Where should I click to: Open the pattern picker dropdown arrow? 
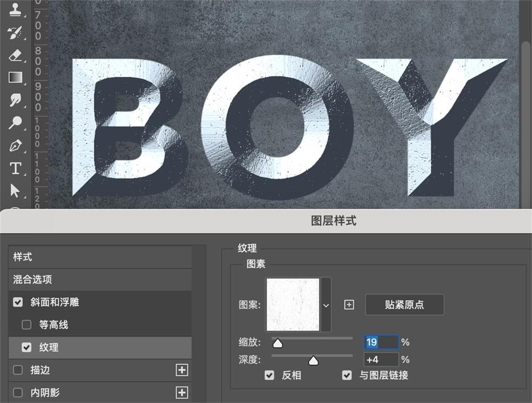(326, 305)
